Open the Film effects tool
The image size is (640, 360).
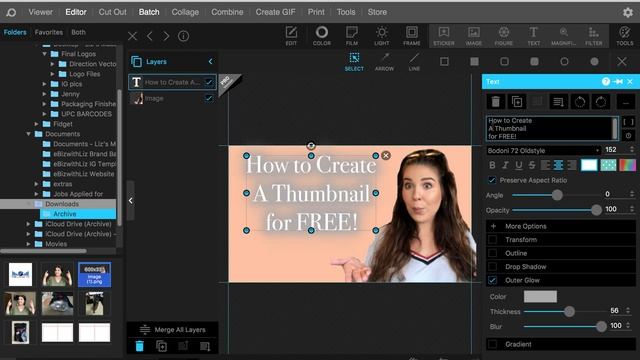point(351,36)
